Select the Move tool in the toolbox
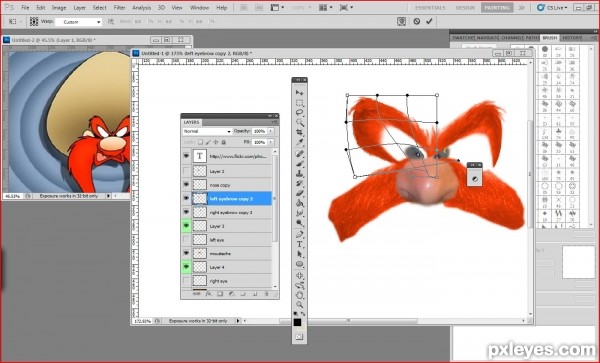Viewport: 600px width, 363px height. tap(299, 93)
